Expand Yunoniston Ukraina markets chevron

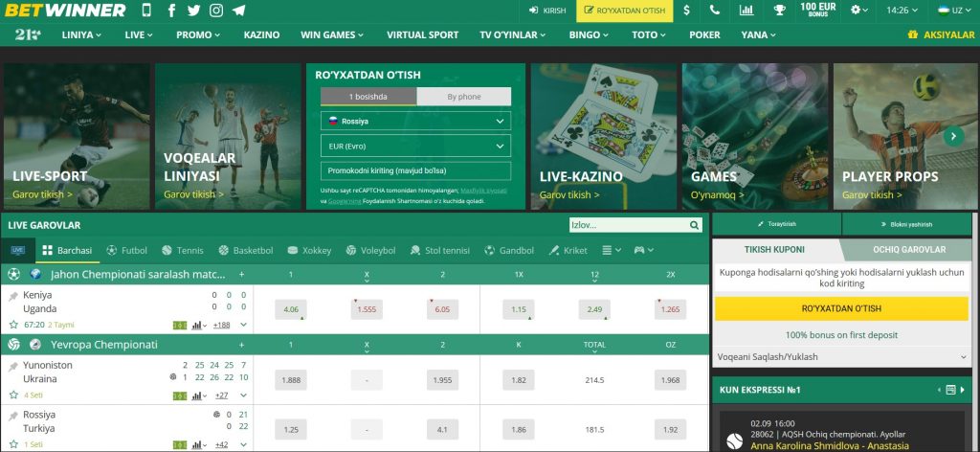pyautogui.click(x=244, y=395)
